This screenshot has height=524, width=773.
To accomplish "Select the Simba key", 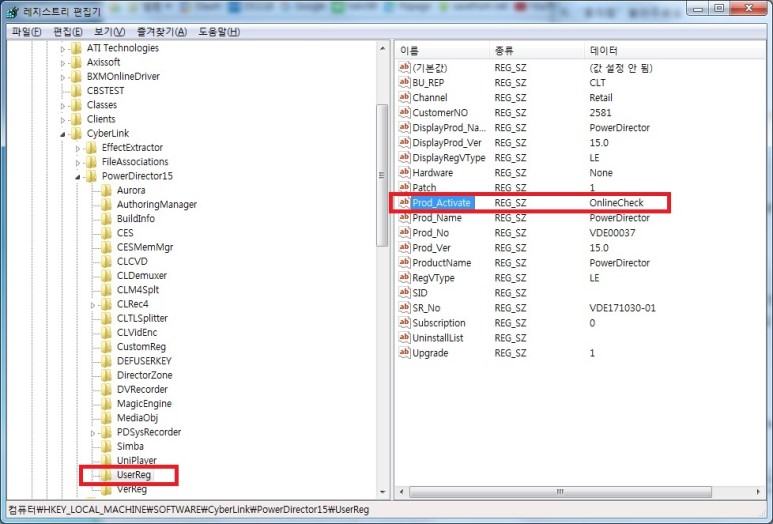I will click(130, 446).
